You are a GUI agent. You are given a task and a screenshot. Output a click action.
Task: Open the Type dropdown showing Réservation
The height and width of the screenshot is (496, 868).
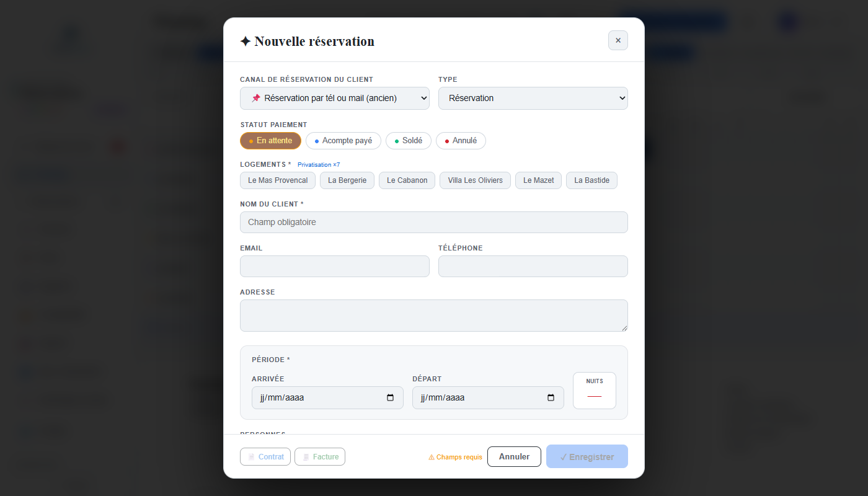click(533, 98)
